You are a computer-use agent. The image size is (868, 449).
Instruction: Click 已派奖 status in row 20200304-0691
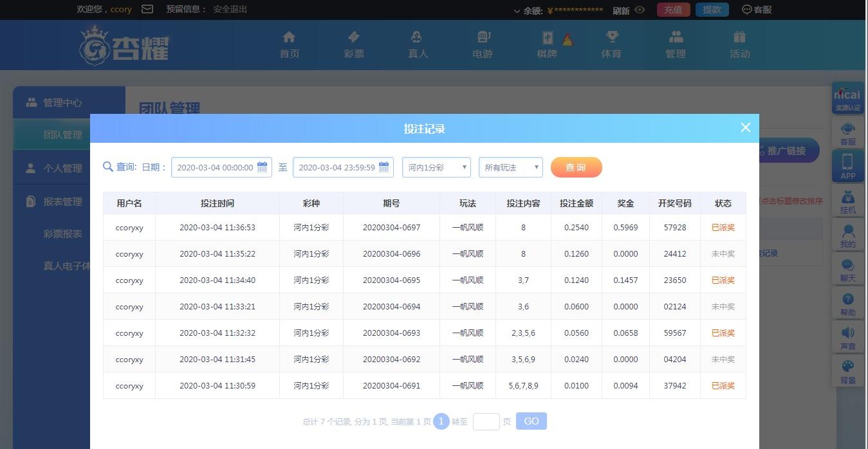723,386
